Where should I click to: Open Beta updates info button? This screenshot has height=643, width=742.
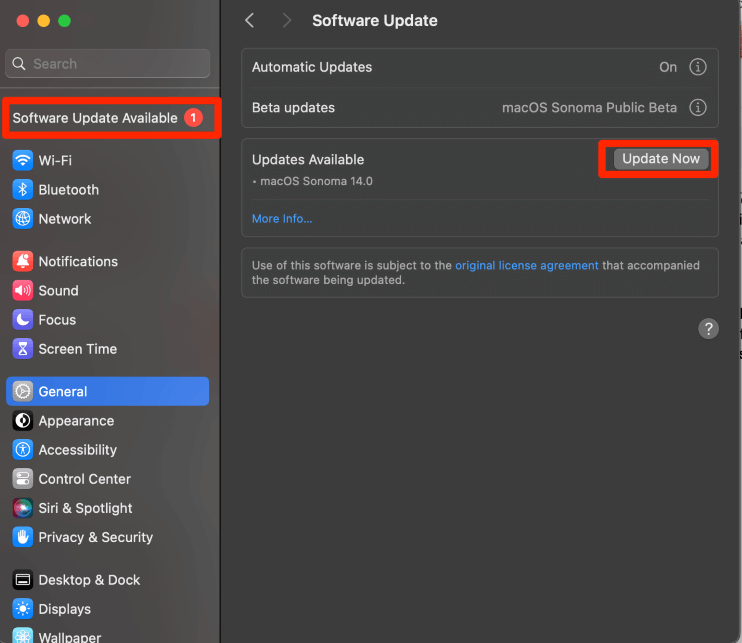(698, 107)
